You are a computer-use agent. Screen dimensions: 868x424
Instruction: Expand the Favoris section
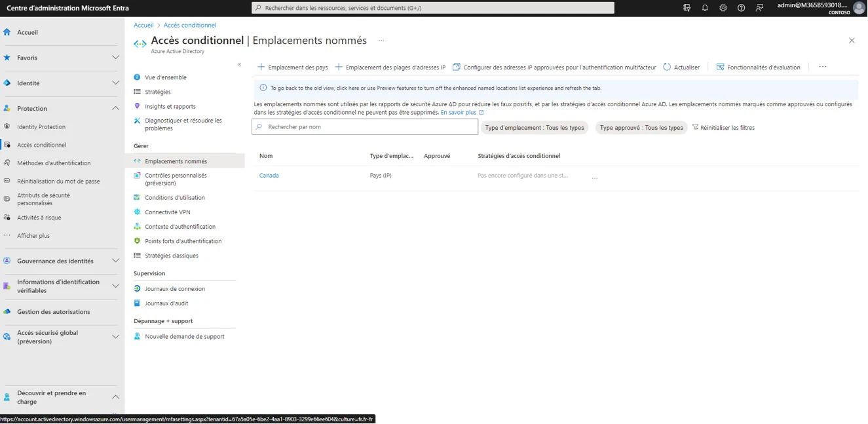115,58
